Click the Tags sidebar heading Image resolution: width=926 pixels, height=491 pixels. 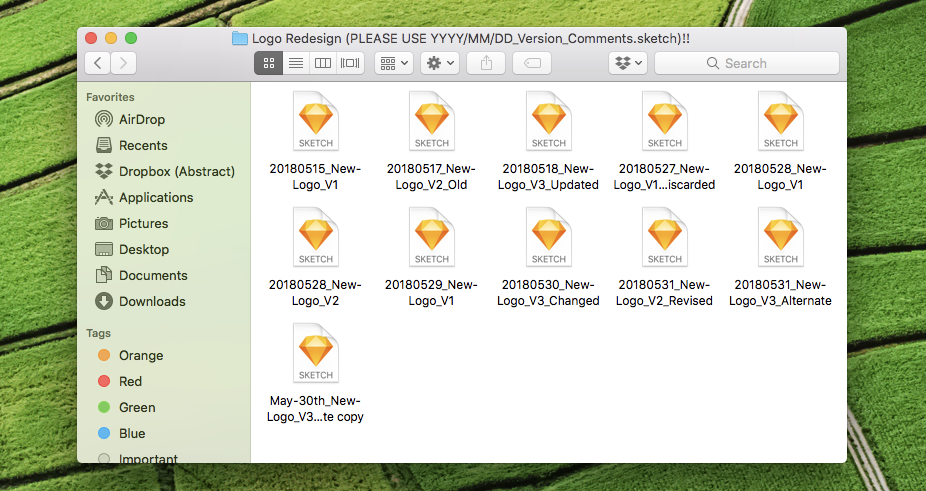pyautogui.click(x=98, y=333)
